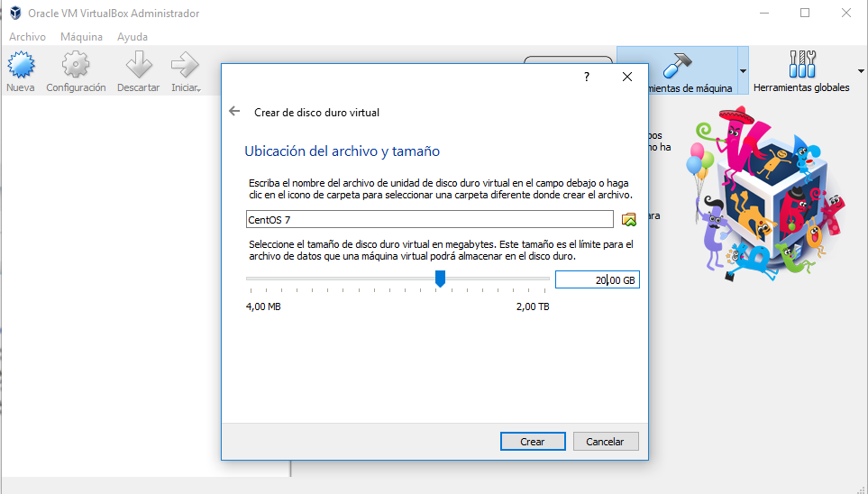
Task: Click the question mark help button
Action: [586, 78]
